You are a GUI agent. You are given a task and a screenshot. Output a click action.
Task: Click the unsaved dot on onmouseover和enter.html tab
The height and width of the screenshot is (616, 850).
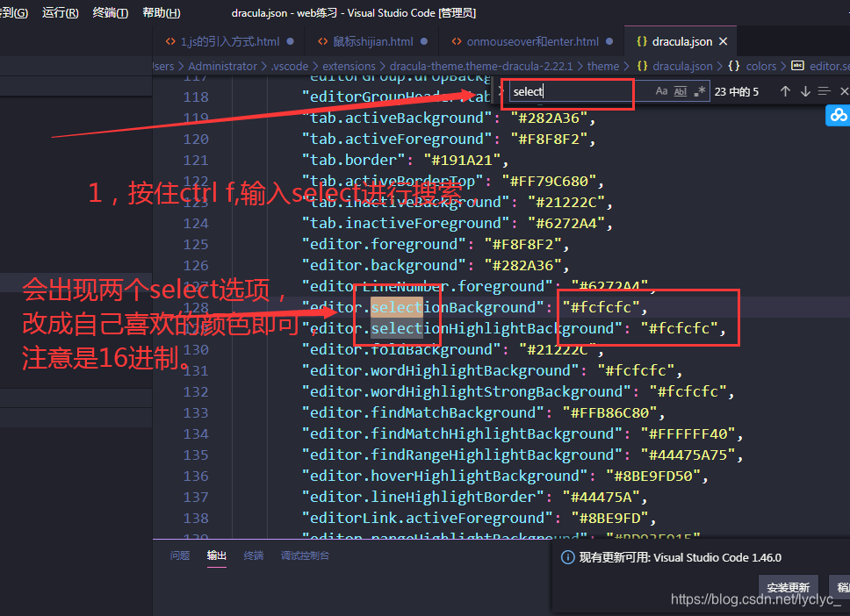[x=609, y=41]
